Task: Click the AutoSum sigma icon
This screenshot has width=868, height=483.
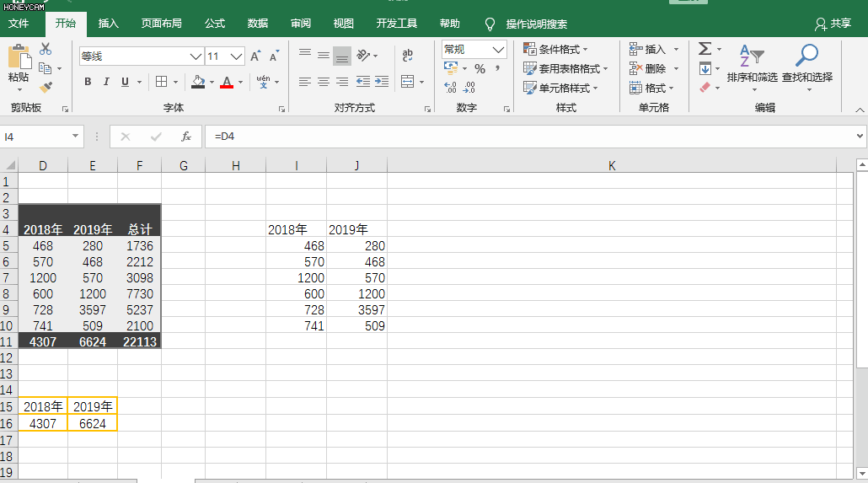Action: pyautogui.click(x=705, y=49)
